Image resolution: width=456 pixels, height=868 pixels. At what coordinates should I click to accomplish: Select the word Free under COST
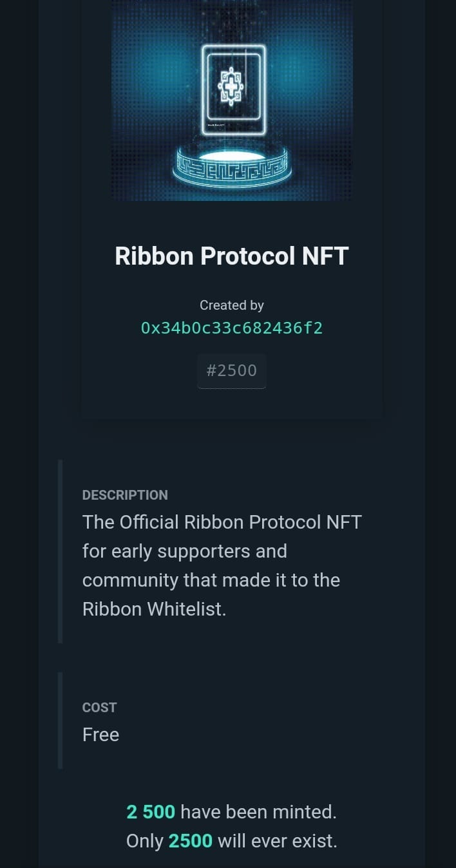(100, 734)
